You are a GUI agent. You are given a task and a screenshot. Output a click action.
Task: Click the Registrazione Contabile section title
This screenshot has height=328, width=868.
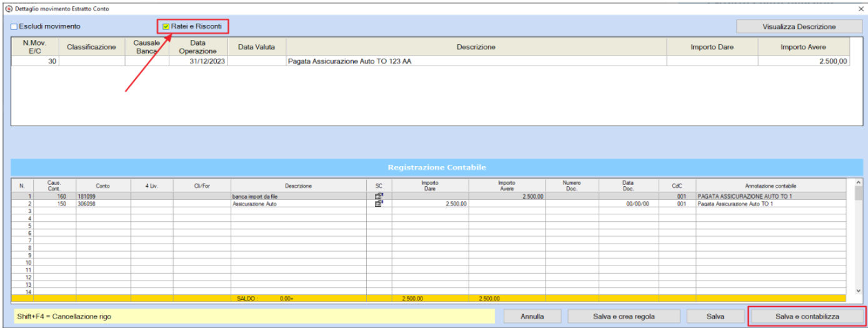coord(437,167)
